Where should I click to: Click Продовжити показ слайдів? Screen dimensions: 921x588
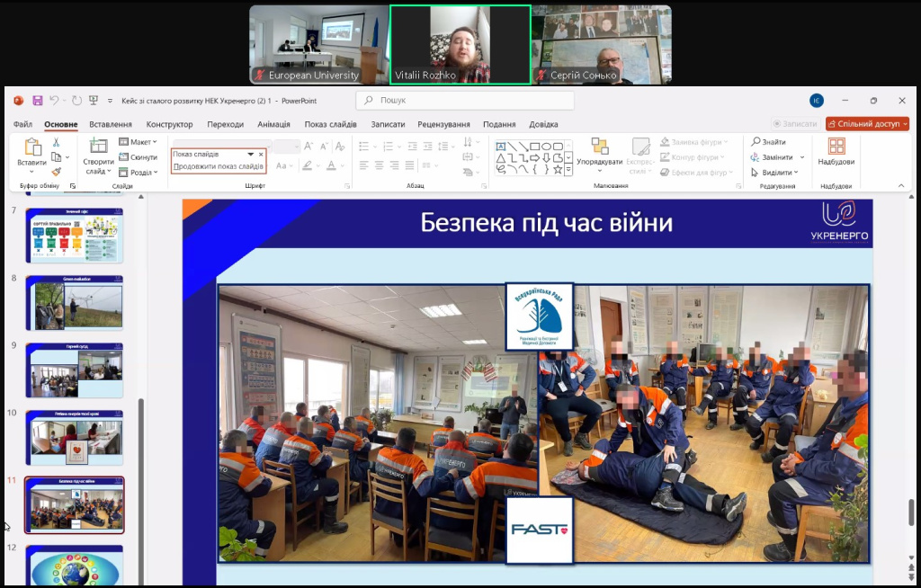coord(218,166)
